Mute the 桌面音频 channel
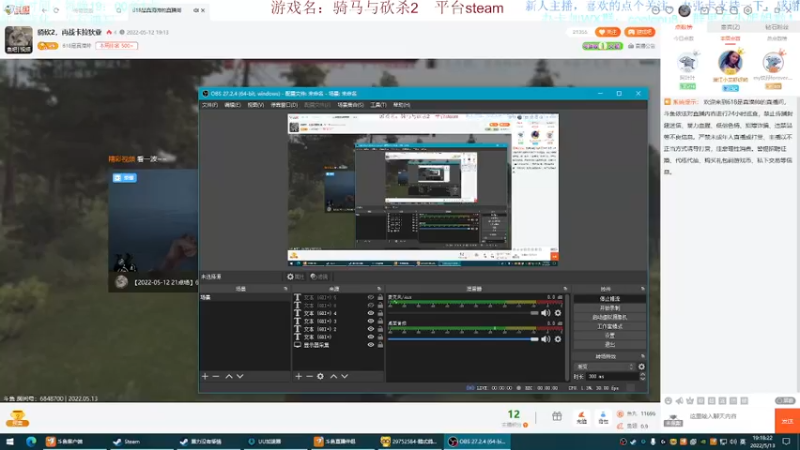 [x=545, y=339]
